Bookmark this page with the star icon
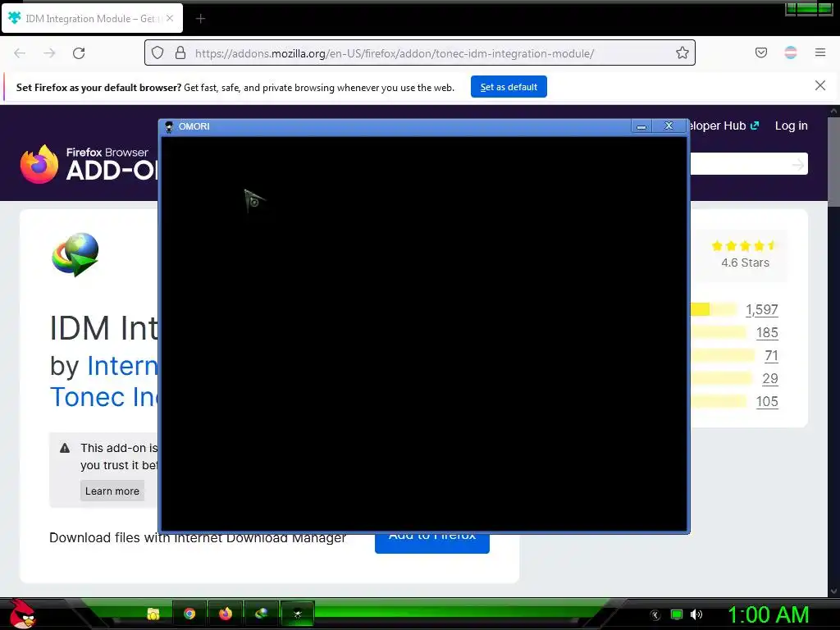 (682, 52)
